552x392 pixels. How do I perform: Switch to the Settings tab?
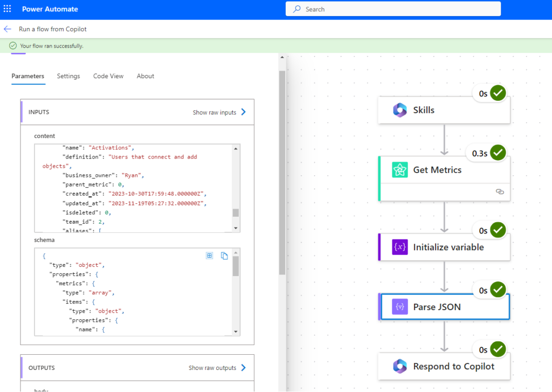pyautogui.click(x=68, y=76)
